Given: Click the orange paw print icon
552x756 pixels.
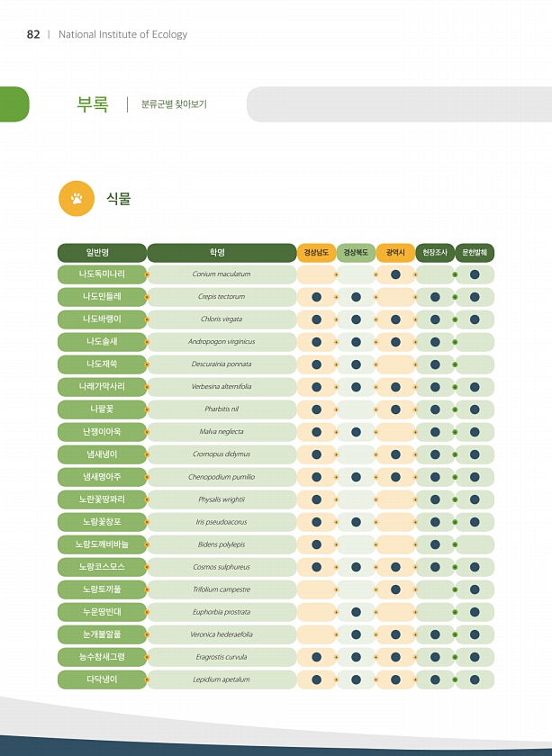Looking at the screenshot, I should click(77, 199).
